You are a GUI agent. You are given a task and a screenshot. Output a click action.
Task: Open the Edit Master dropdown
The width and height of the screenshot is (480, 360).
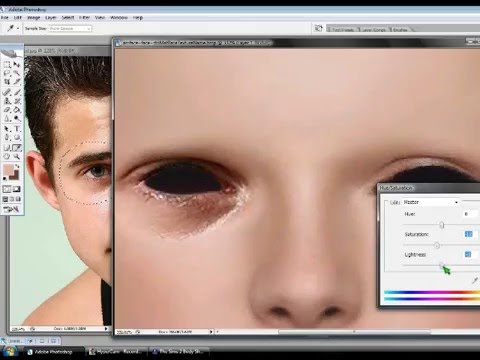click(431, 202)
